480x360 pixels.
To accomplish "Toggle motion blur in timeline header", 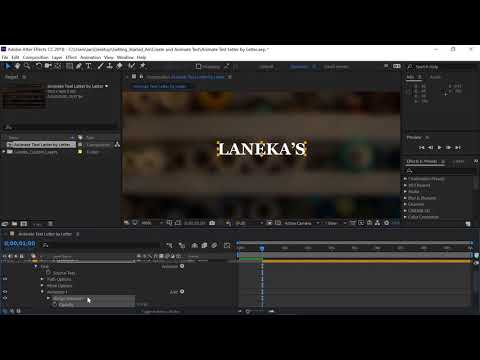I will coord(214,245).
